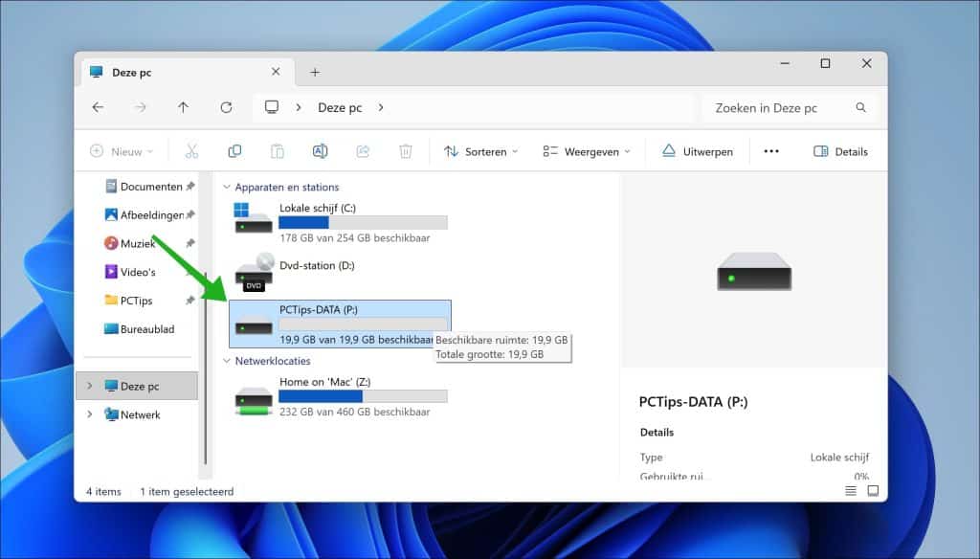Image resolution: width=980 pixels, height=559 pixels.
Task: Click the Cut scissors icon in toolbar
Action: pyautogui.click(x=191, y=151)
